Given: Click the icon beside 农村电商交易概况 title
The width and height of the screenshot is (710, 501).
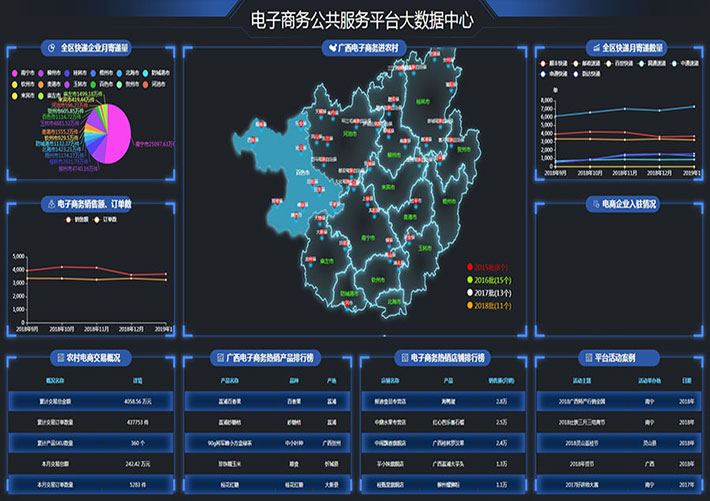Looking at the screenshot, I should [x=61, y=358].
